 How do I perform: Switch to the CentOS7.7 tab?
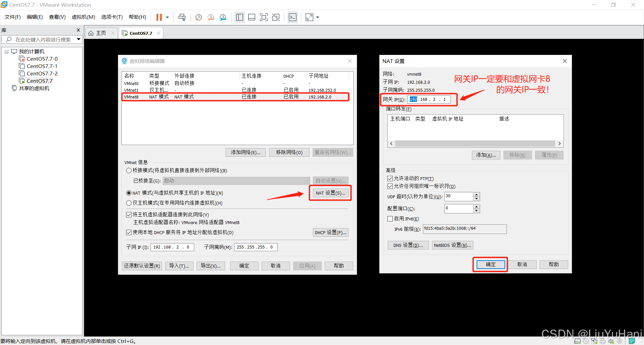point(141,33)
